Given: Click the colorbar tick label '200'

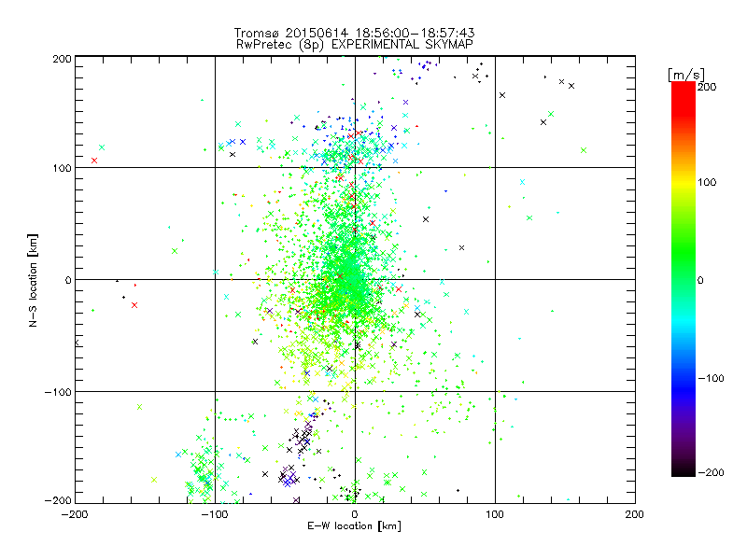Looking at the screenshot, I should click(707, 87).
